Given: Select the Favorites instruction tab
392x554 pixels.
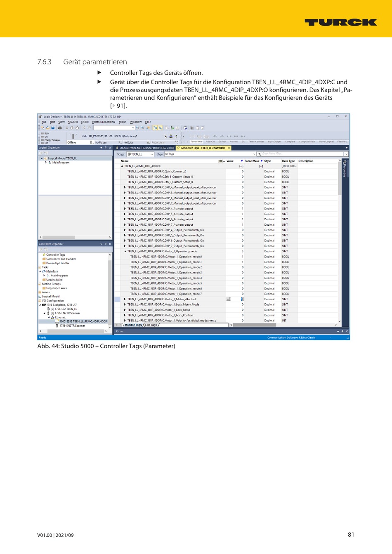Looking at the screenshot, I should point(196,141).
